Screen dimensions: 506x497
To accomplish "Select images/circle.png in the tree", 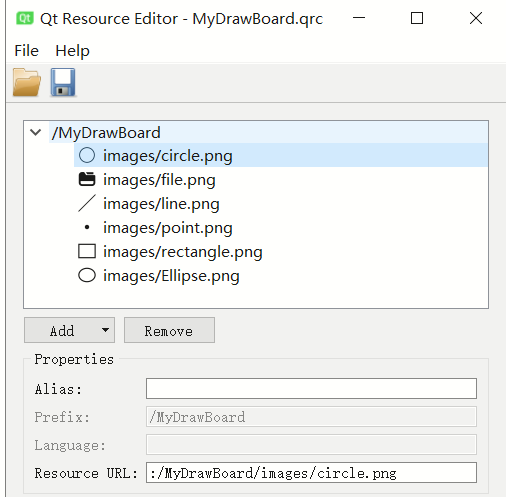I will [281, 155].
